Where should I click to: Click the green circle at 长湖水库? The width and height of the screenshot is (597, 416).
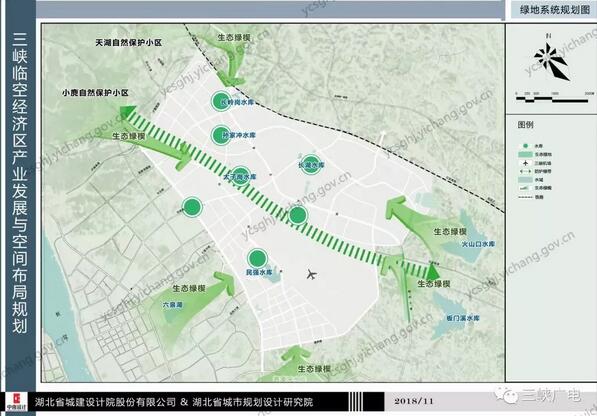click(x=311, y=164)
